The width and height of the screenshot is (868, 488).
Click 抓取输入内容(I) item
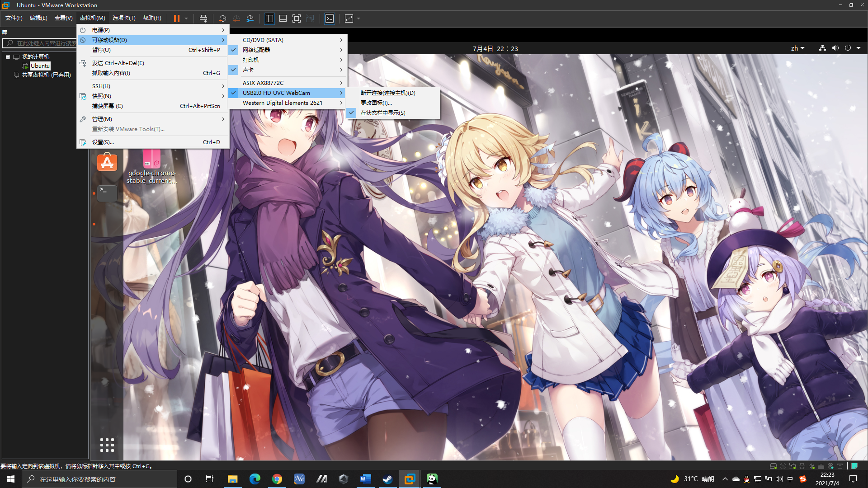click(x=153, y=73)
